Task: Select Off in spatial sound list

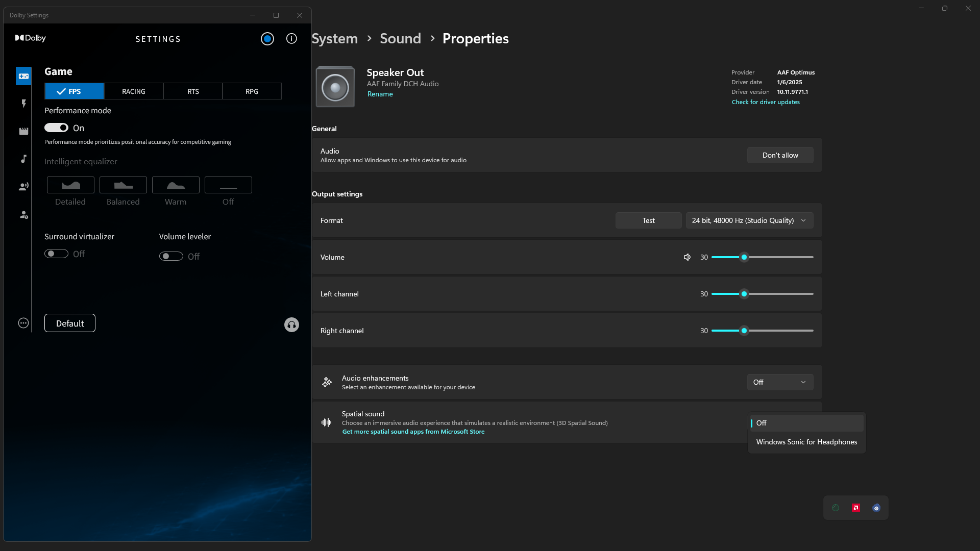Action: pyautogui.click(x=806, y=423)
